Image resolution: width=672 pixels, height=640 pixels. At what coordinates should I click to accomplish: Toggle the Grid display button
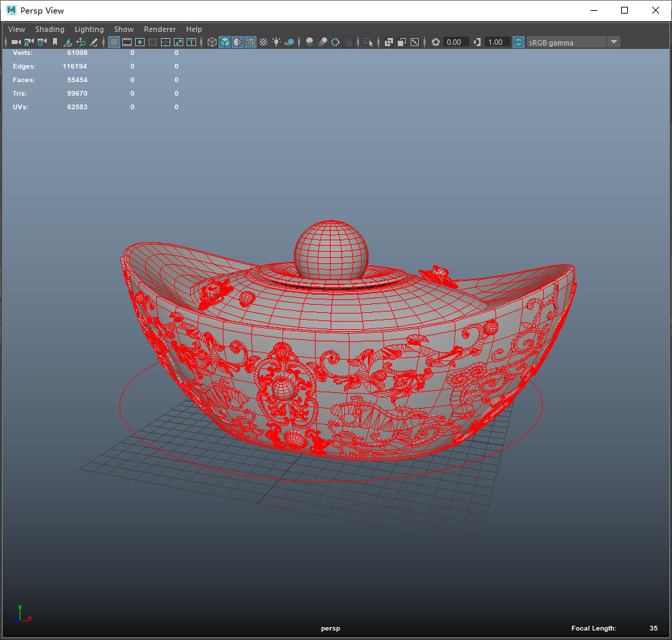coord(114,42)
